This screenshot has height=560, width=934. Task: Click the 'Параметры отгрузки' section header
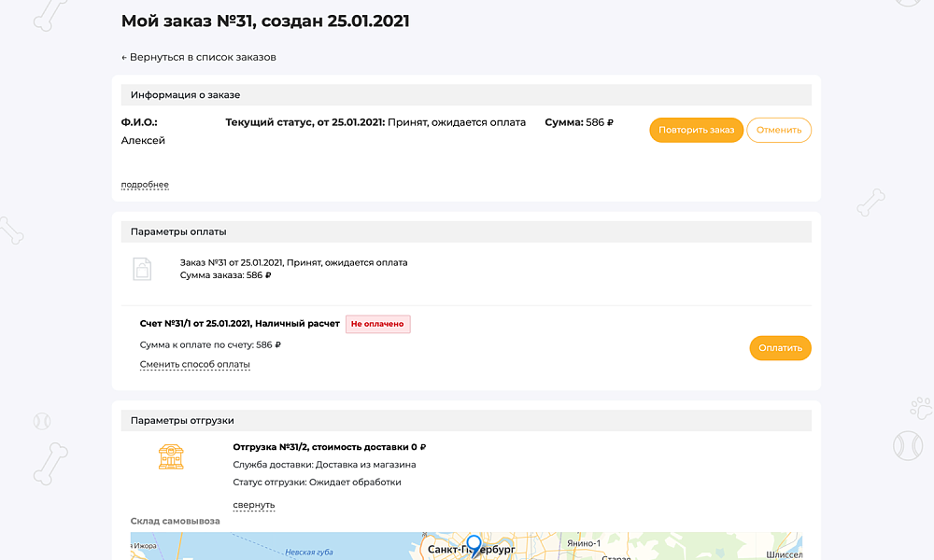click(x=182, y=420)
